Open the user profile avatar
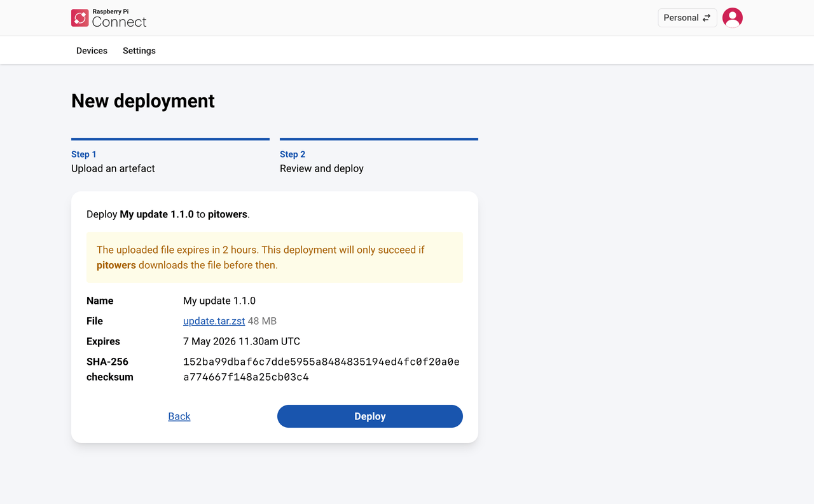This screenshot has width=814, height=504. [x=733, y=18]
